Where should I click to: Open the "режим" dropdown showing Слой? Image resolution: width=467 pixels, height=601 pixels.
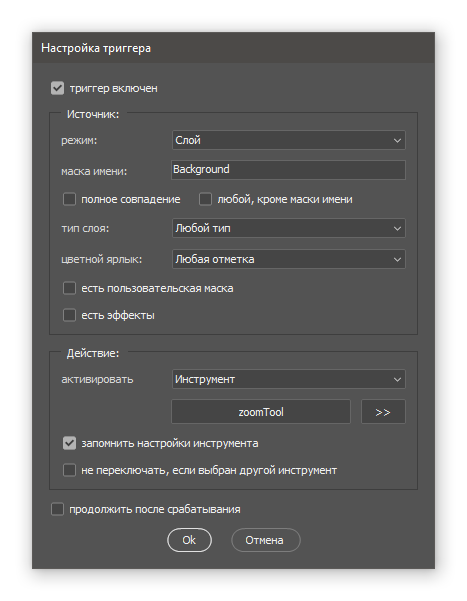289,140
